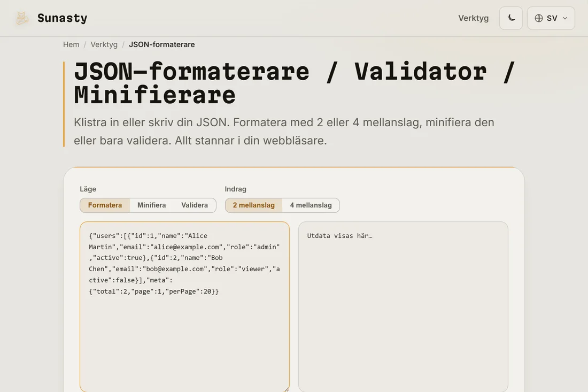
Task: Click the 'Indrag' label
Action: point(236,189)
